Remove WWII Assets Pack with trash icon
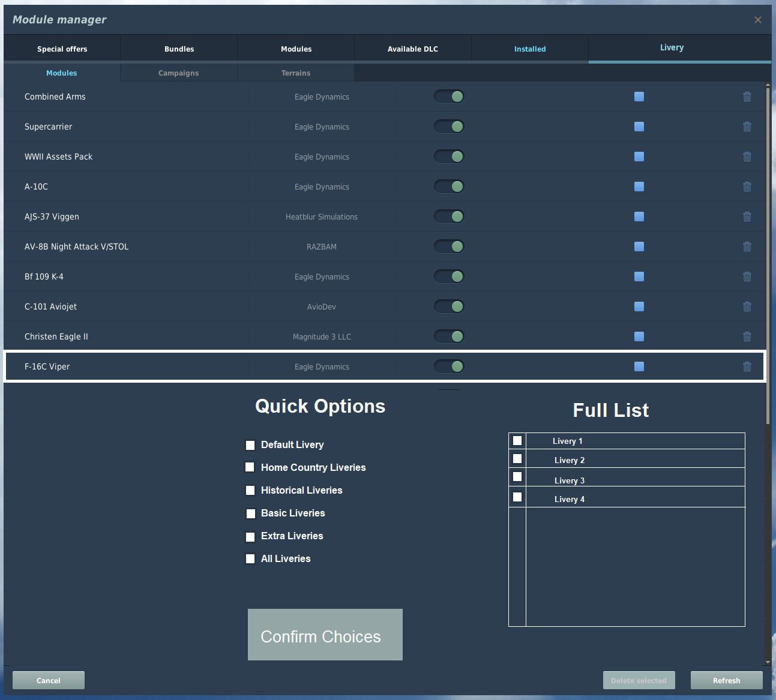The width and height of the screenshot is (776, 700). 747,157
